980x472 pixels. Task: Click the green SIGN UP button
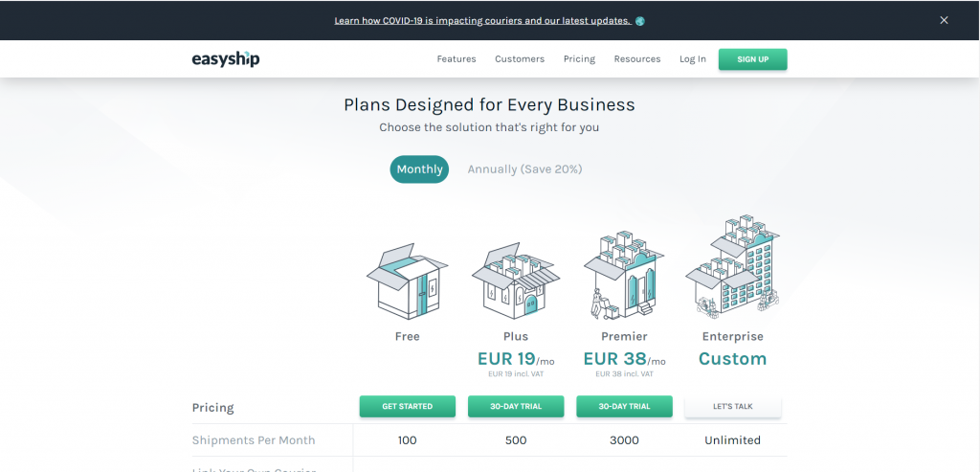(x=752, y=59)
